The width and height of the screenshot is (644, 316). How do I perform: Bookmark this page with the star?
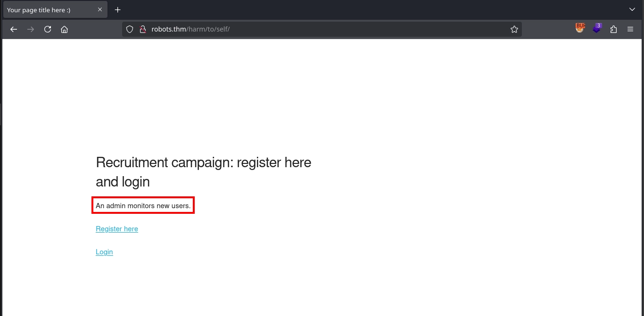tap(514, 29)
